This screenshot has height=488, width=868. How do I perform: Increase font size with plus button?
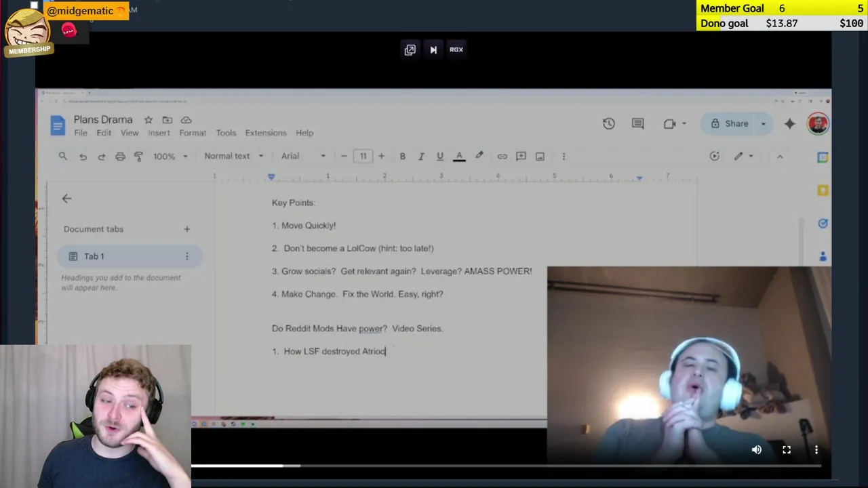381,156
